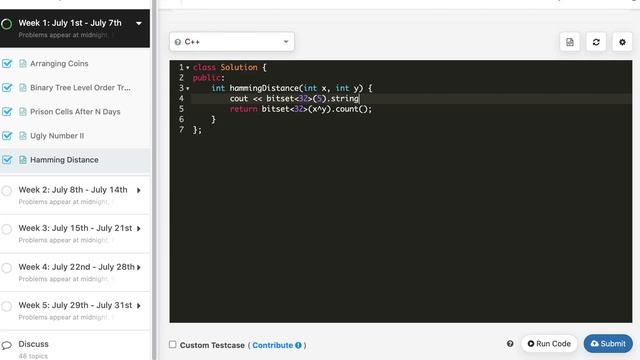This screenshot has height=360, width=640.
Task: Expand Week 3: July 15th - July 21st arrow
Action: (139, 229)
